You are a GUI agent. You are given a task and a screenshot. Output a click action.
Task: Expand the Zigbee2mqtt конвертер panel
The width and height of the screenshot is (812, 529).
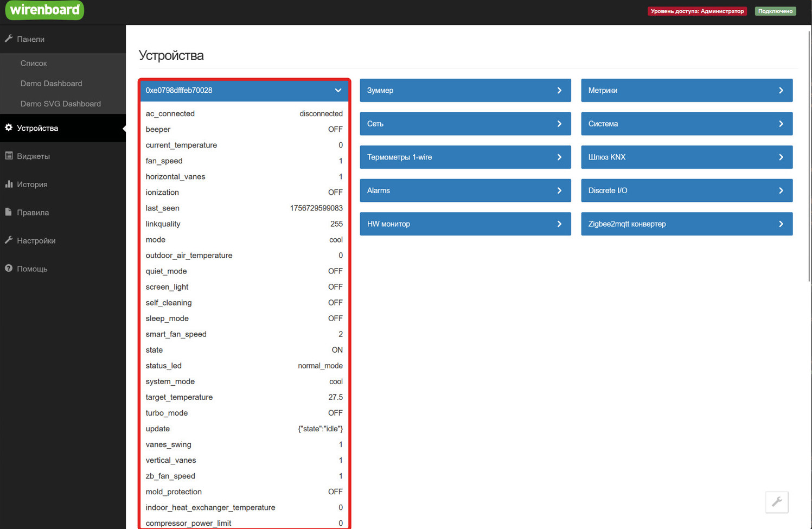pos(781,224)
